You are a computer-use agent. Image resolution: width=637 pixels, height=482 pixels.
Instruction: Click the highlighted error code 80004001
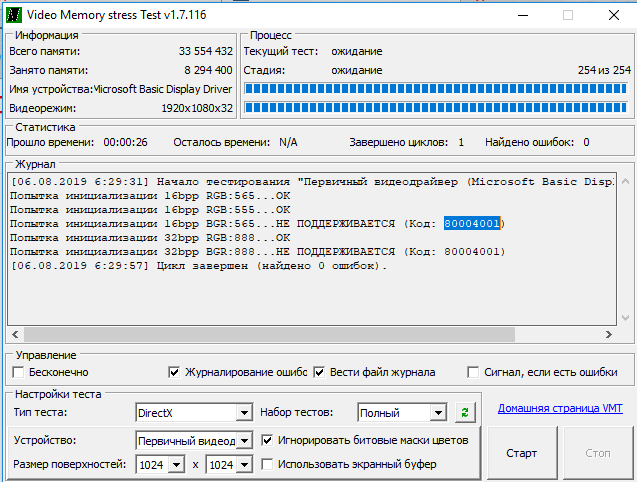[472, 223]
